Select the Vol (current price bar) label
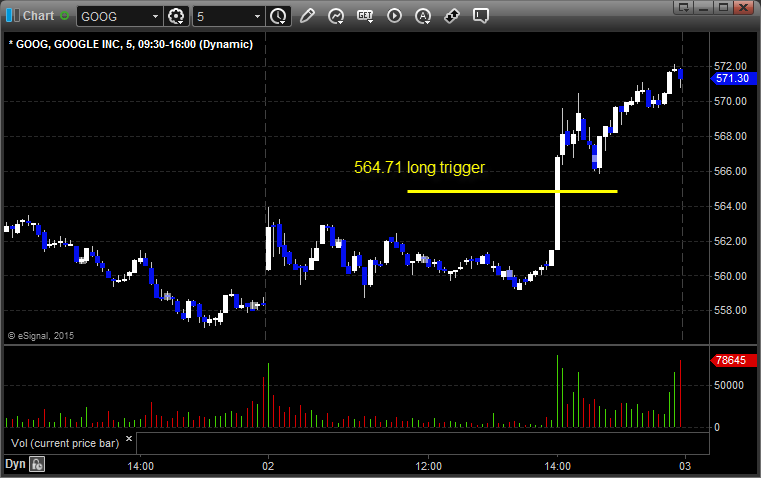The width and height of the screenshot is (761, 478). click(x=65, y=443)
